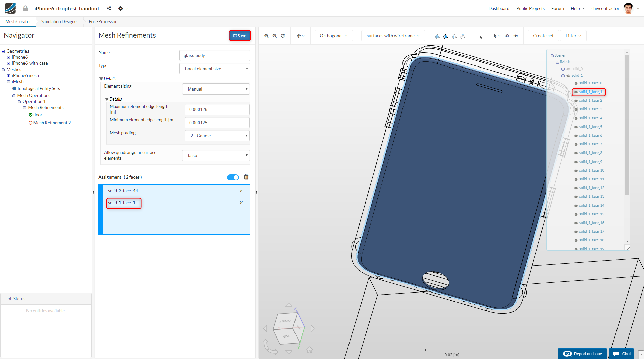This screenshot has width=644, height=359.
Task: Click the zoom in magnifier icon
Action: pos(266,36)
